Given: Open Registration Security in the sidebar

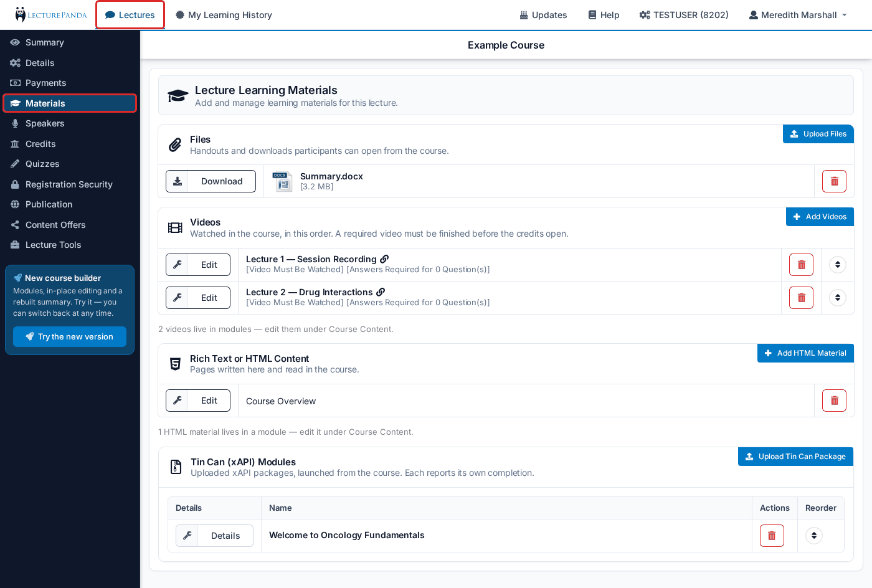Looking at the screenshot, I should 70,184.
